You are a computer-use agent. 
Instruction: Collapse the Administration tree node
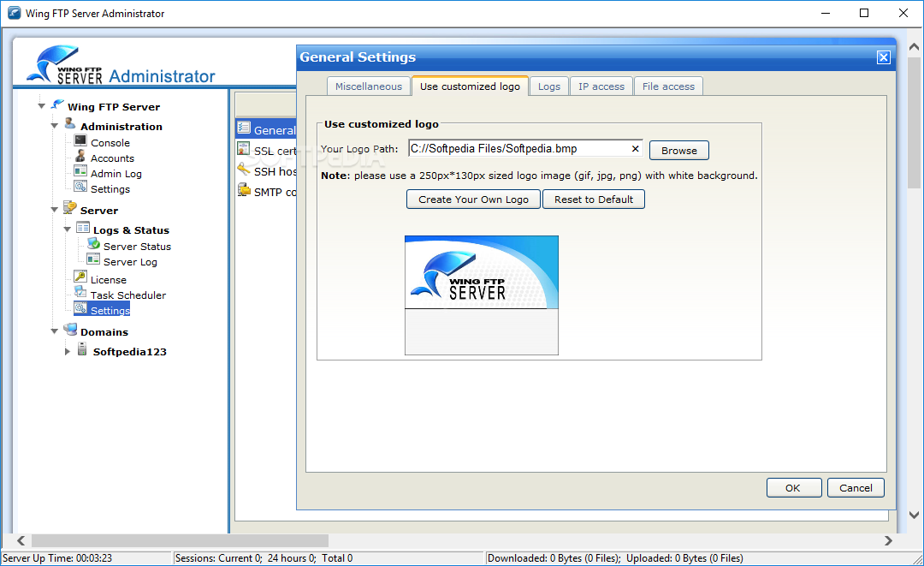tap(54, 126)
